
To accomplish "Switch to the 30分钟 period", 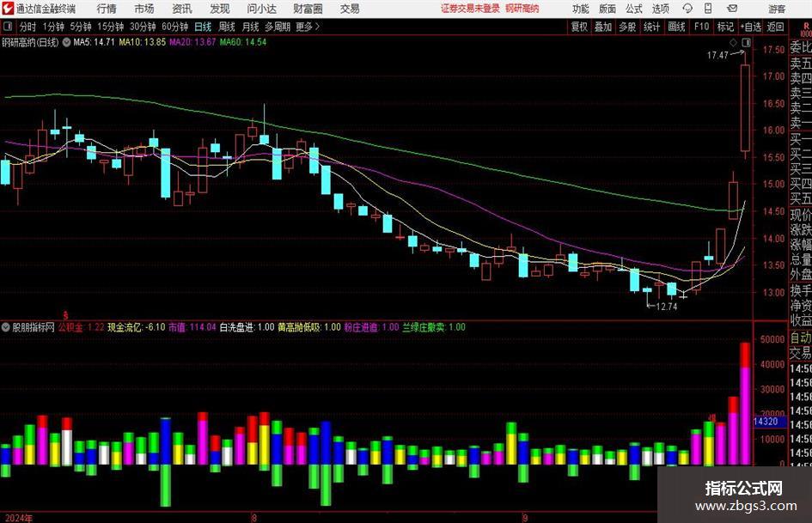I will coord(143,27).
